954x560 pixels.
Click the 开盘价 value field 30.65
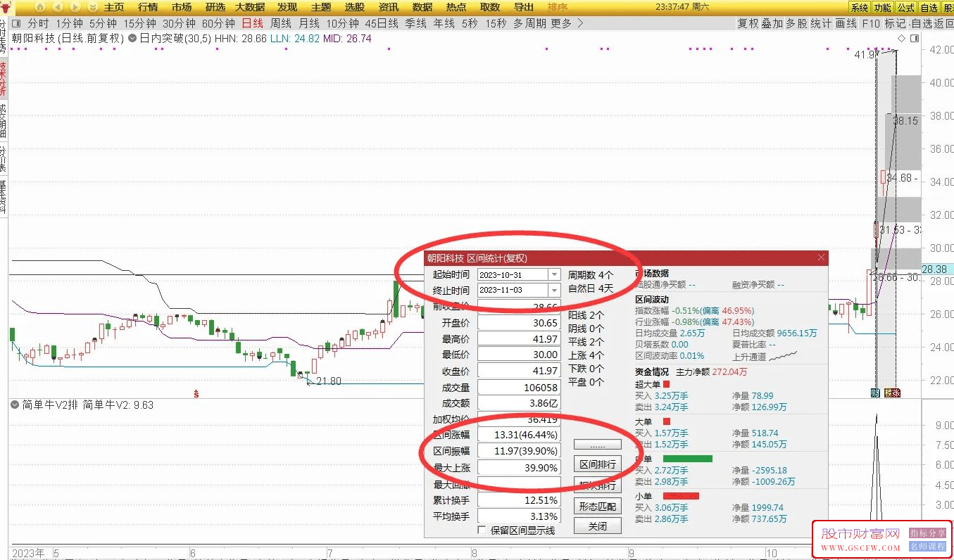pos(519,323)
